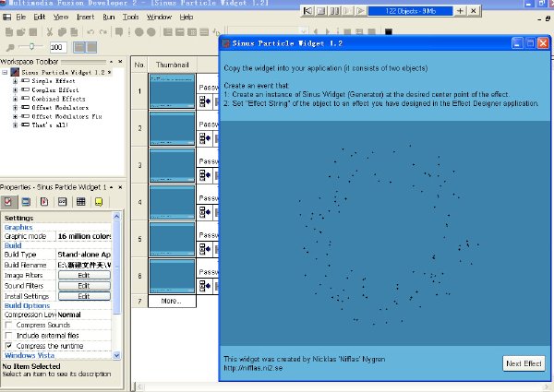Open the Tools menu

click(x=131, y=17)
